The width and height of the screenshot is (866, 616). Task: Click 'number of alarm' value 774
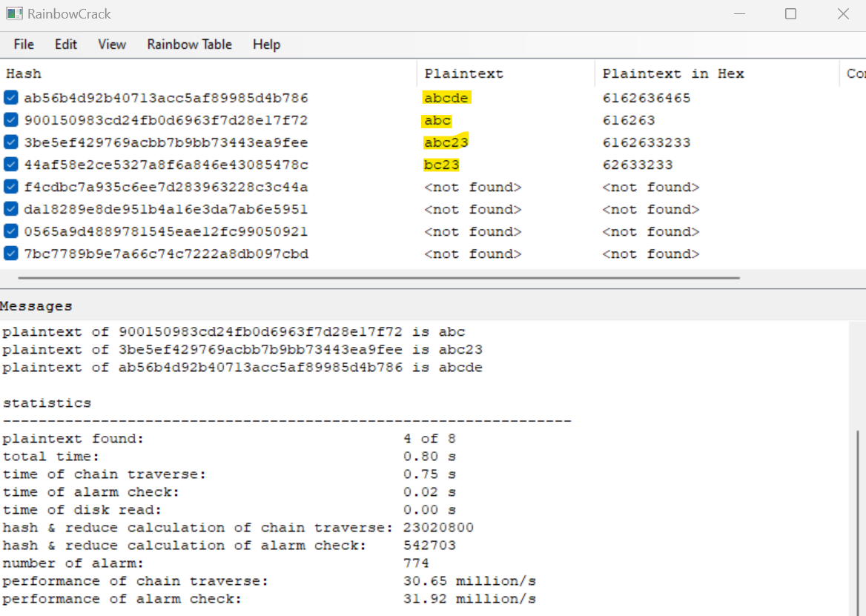(x=416, y=563)
